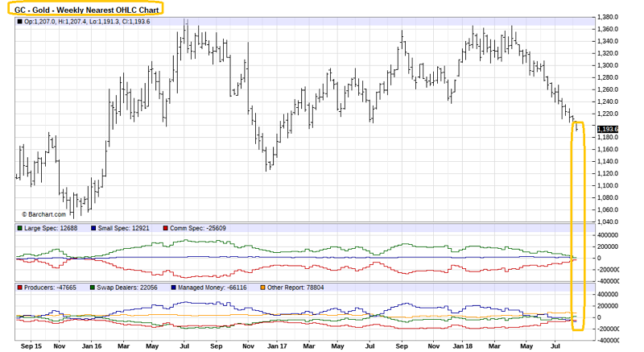644x352 pixels.
Task: Click the Comm Spec -25609 legend text
Action: click(x=198, y=228)
